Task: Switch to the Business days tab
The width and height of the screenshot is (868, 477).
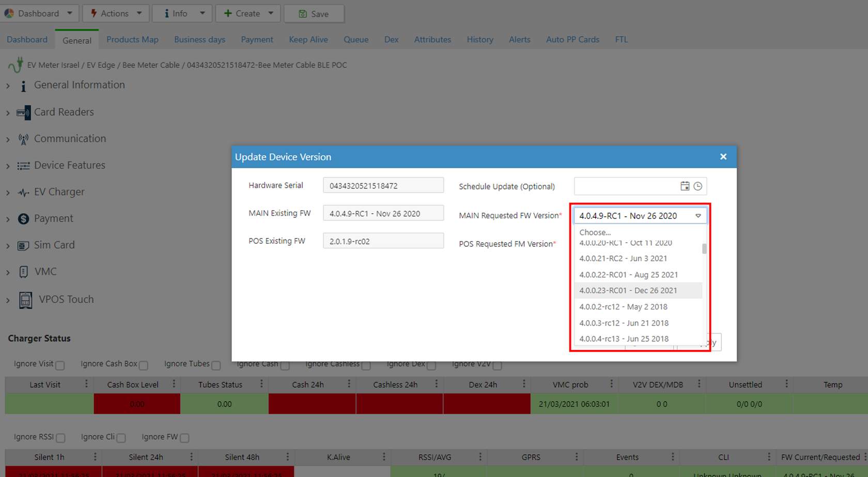Action: coord(199,39)
